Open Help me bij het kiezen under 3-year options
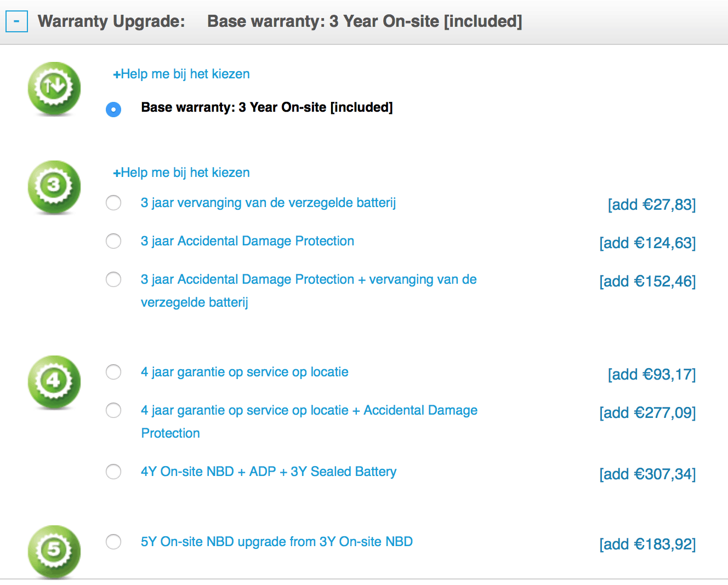Viewport: 728px width, 585px height. (x=181, y=173)
